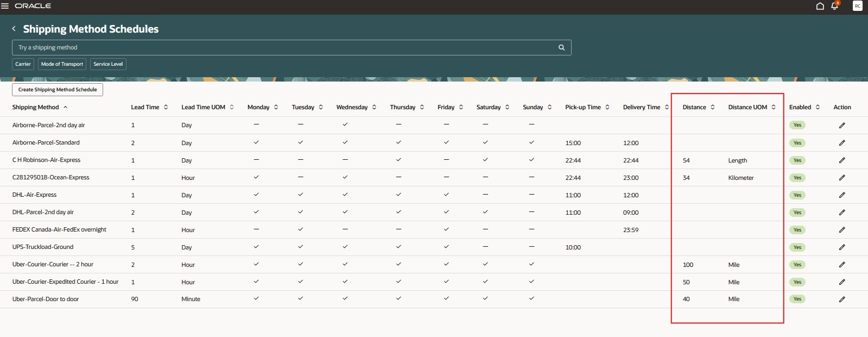868x337 pixels.
Task: Edit the C H Robinson-Air-Express schedule
Action: tap(842, 160)
